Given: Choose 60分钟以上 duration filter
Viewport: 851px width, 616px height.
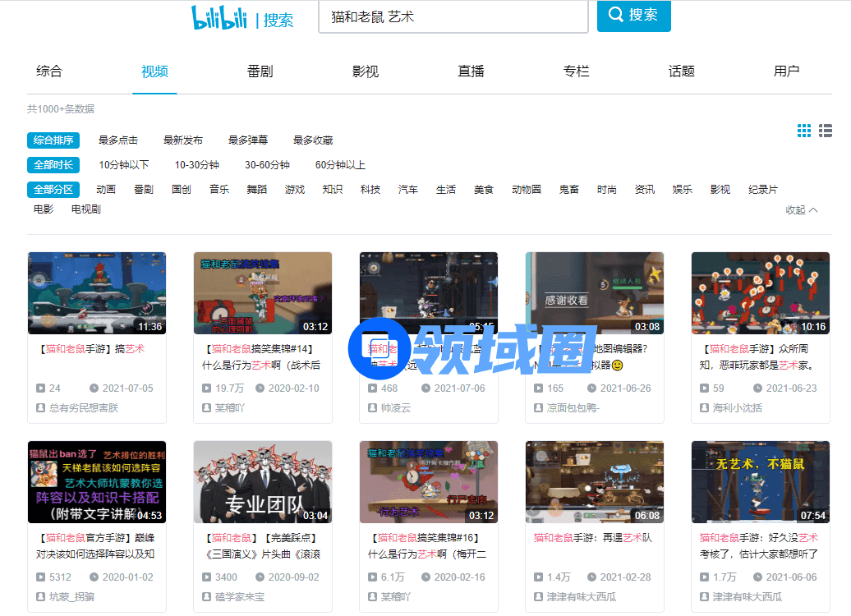Looking at the screenshot, I should click(340, 165).
